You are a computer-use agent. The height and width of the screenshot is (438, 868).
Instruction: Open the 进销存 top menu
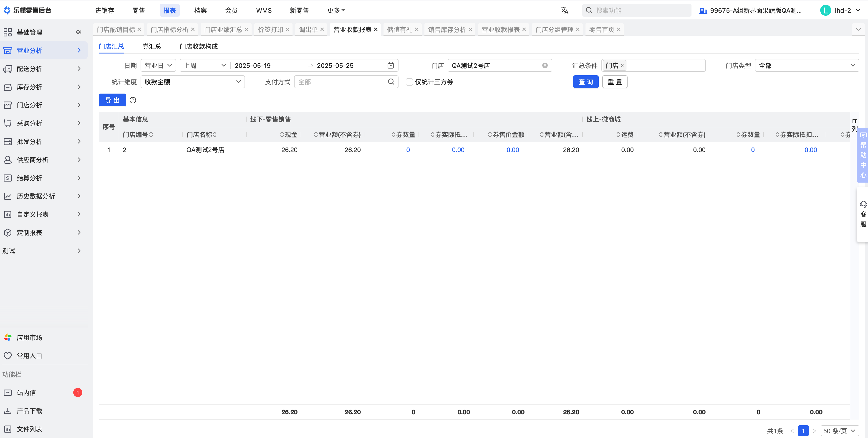coord(104,10)
